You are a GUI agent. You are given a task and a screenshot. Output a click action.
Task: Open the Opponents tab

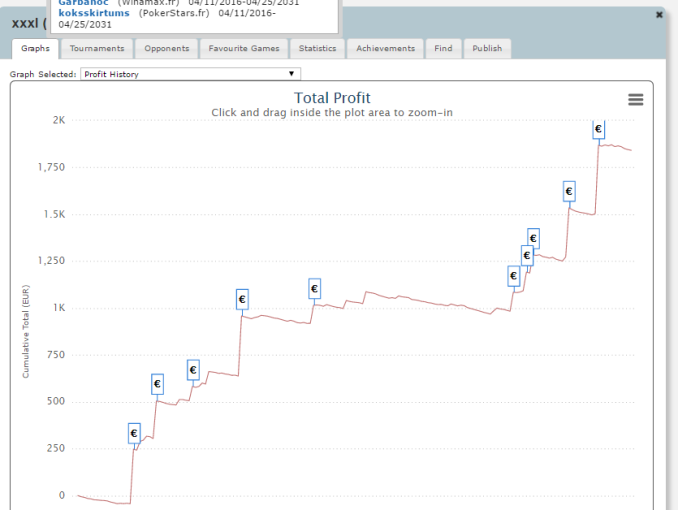pos(166,48)
